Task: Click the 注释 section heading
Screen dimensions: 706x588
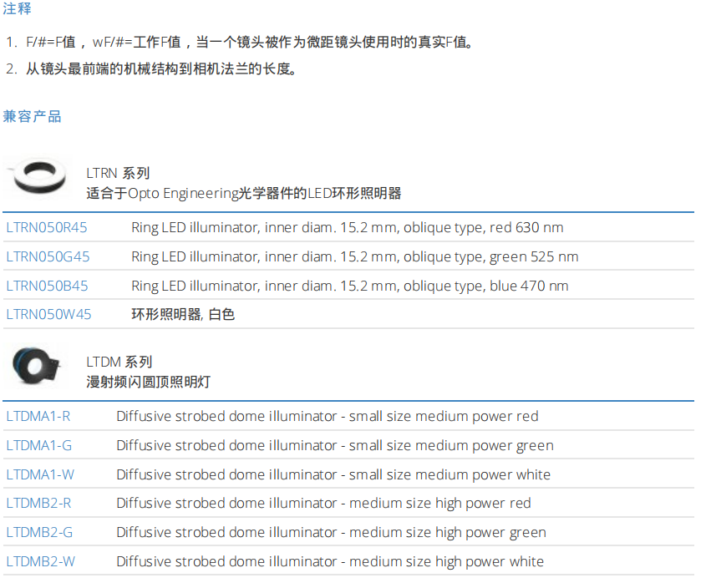Action: [18, 9]
